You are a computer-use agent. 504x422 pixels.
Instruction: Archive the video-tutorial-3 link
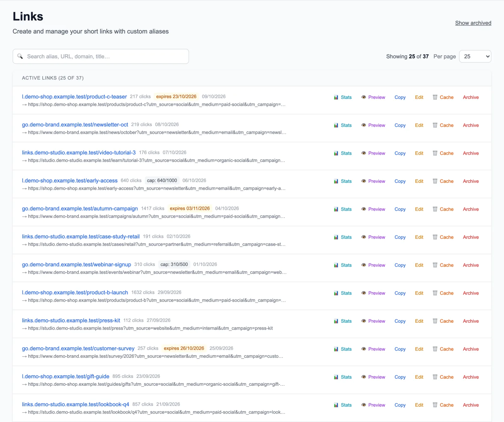coord(471,153)
